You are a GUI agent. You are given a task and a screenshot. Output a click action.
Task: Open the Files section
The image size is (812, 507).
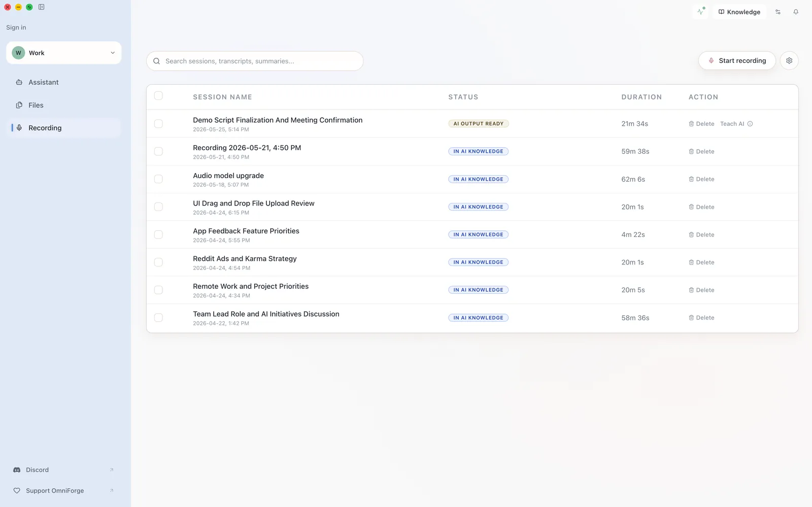tap(64, 105)
